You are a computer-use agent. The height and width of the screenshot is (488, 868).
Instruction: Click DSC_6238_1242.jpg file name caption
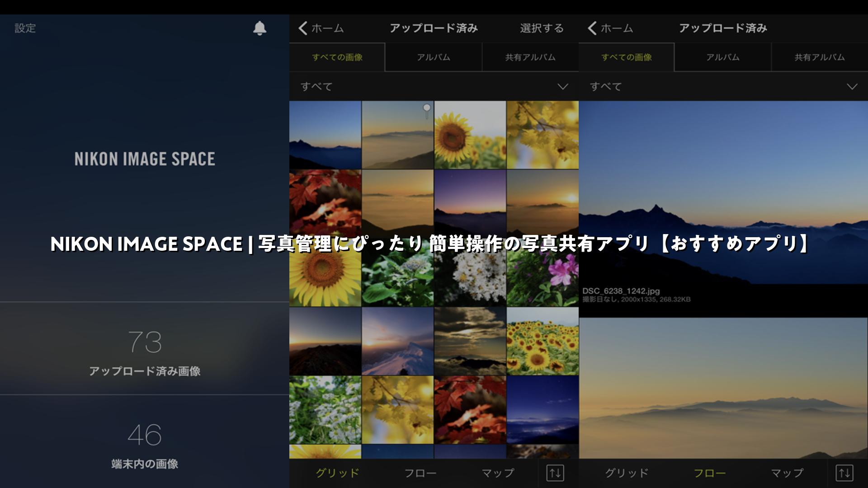tap(621, 291)
